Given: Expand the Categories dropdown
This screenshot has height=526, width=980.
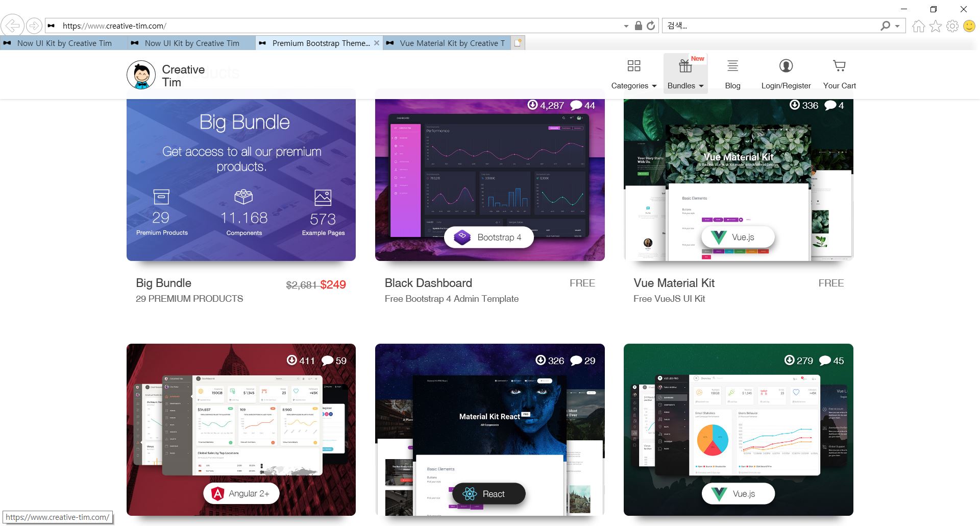Looking at the screenshot, I should click(654, 86).
